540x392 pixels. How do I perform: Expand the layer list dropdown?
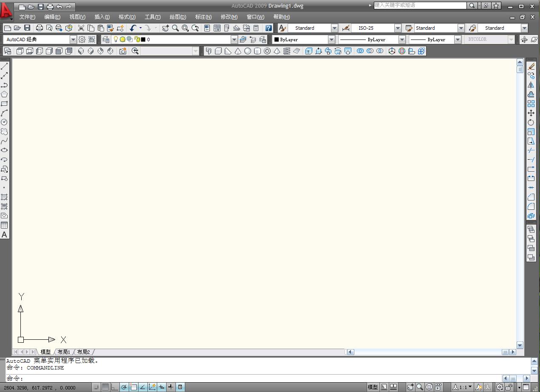tap(234, 39)
